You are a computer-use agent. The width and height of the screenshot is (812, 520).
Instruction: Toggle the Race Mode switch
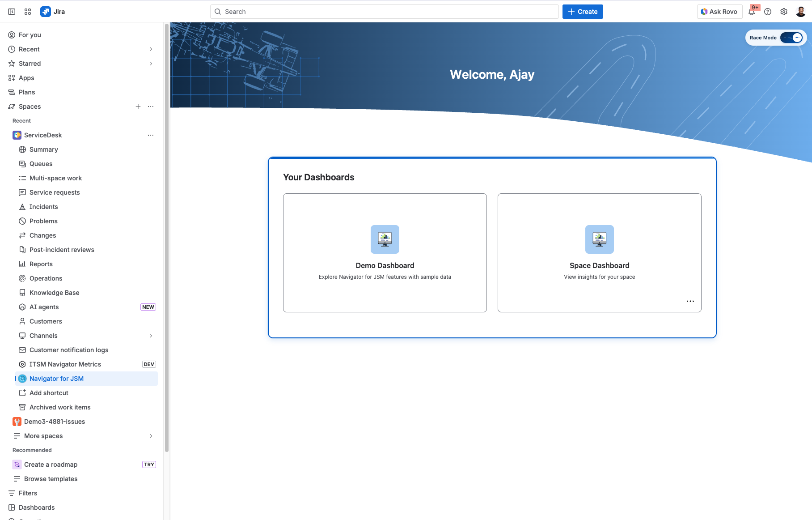coord(791,38)
